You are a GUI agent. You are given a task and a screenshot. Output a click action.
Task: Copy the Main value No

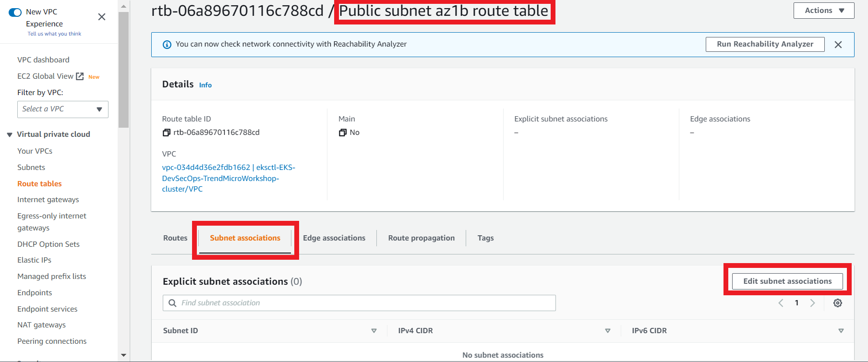[342, 133]
